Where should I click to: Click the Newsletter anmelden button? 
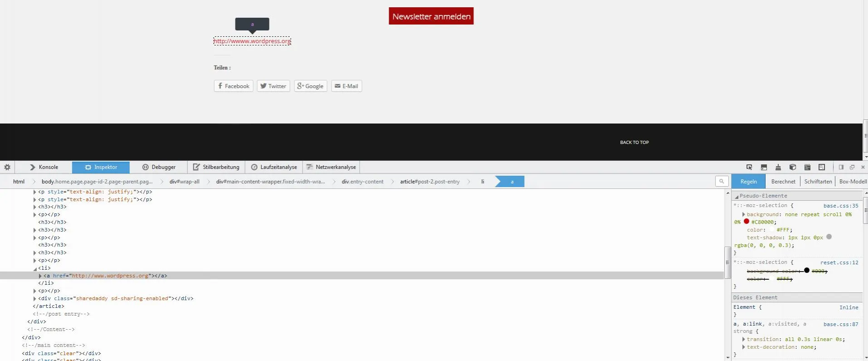pos(431,16)
